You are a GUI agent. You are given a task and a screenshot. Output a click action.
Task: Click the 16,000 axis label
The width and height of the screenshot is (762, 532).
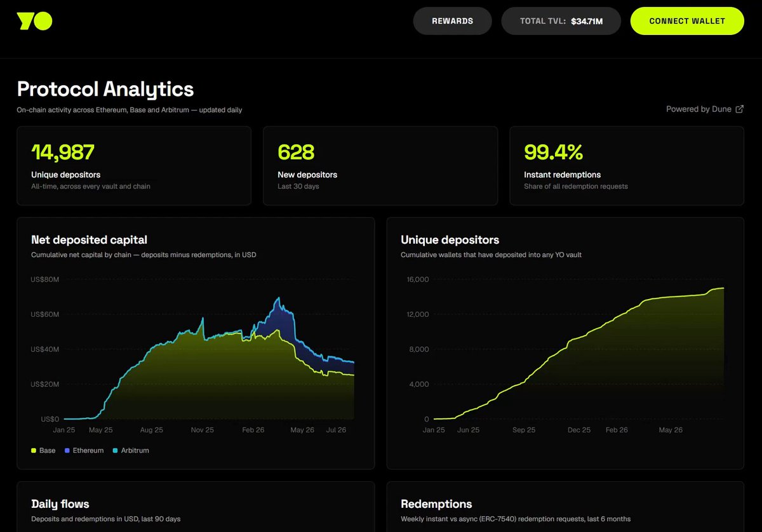(x=417, y=280)
